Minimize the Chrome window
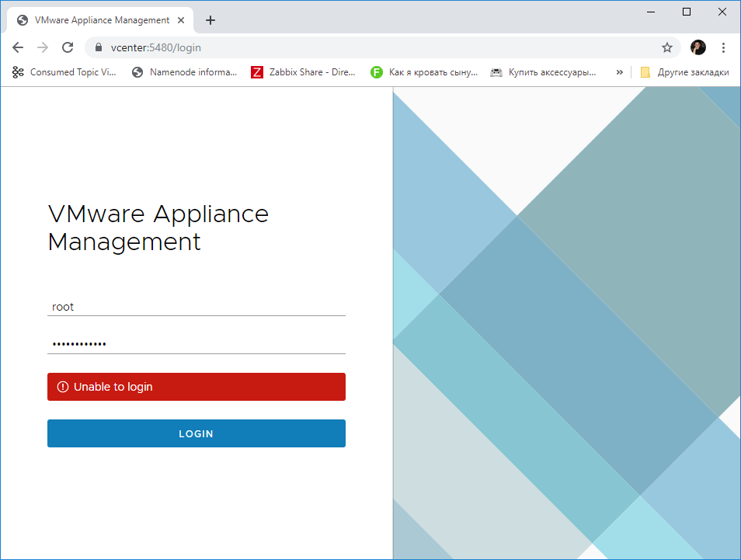The height and width of the screenshot is (560, 741). click(x=651, y=12)
